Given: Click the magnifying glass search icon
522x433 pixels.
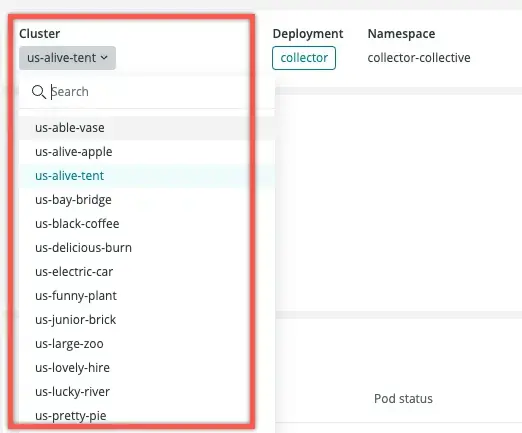Looking at the screenshot, I should (x=39, y=92).
